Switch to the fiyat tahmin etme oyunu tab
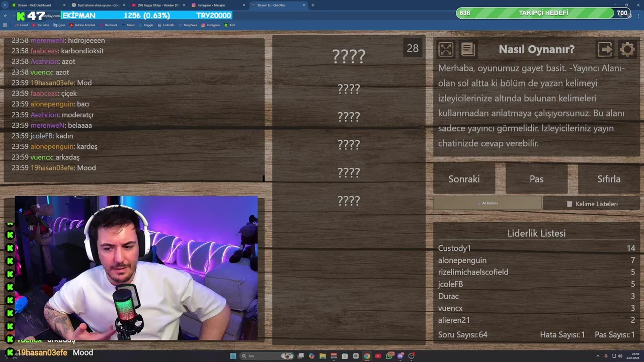The image size is (644, 362). pyautogui.click(x=98, y=5)
